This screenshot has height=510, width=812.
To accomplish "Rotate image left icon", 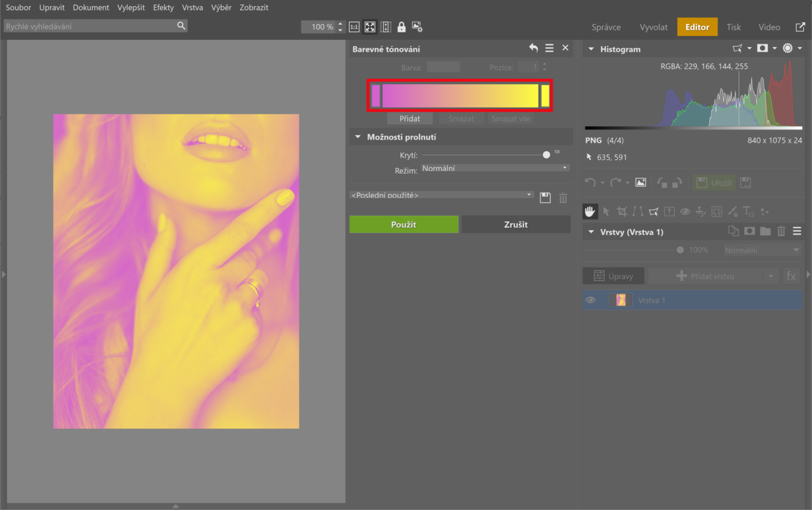I will pyautogui.click(x=662, y=183).
